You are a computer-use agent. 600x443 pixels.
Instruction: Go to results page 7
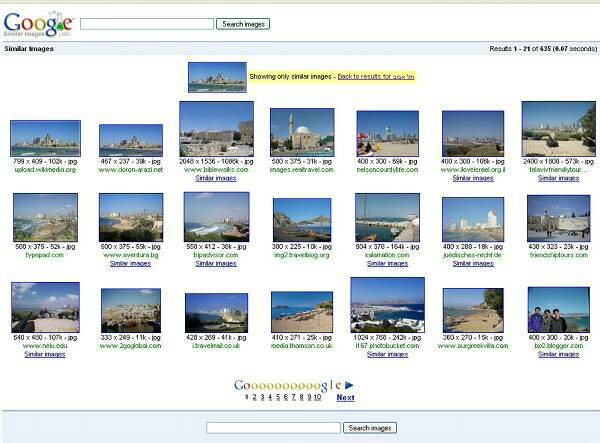[293, 397]
